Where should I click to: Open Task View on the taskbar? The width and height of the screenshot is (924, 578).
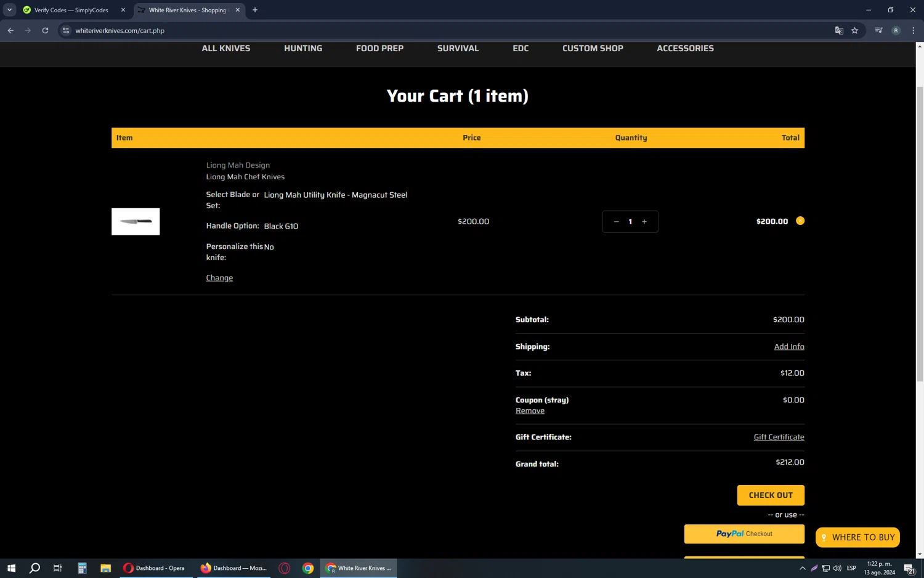point(58,568)
